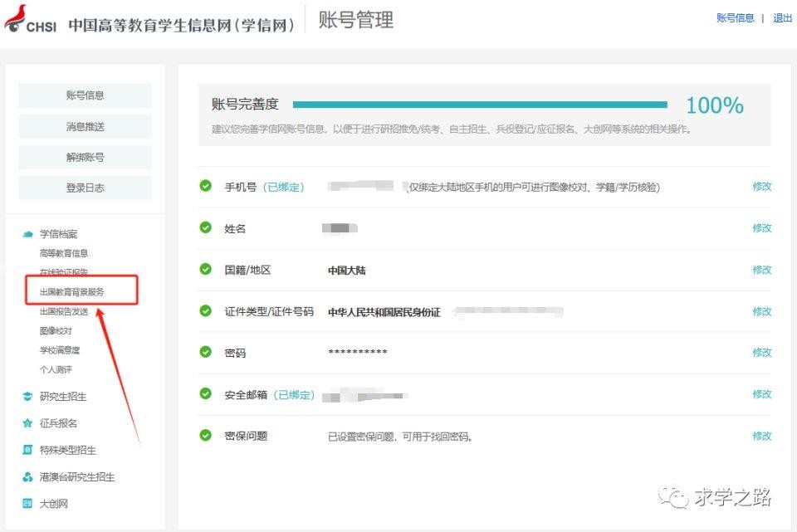Click 退出 link at top right
The image size is (797, 532).
782,18
